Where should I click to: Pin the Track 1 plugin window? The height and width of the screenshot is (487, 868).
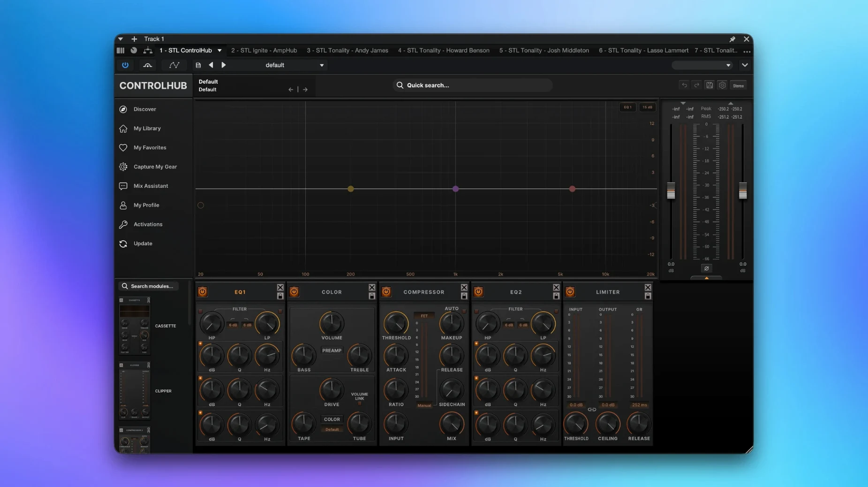732,39
